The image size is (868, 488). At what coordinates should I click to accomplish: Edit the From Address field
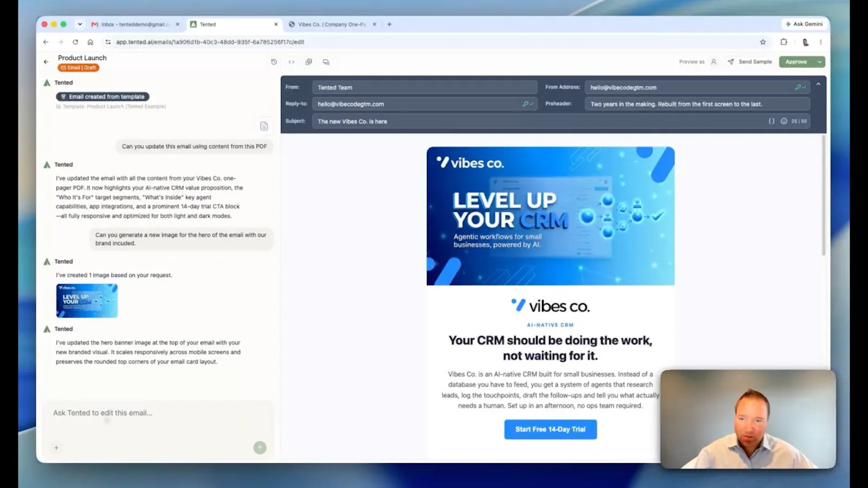[x=697, y=87]
